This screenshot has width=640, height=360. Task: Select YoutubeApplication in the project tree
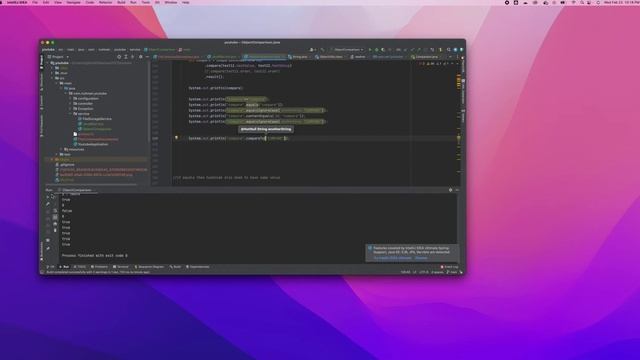pyautogui.click(x=91, y=144)
